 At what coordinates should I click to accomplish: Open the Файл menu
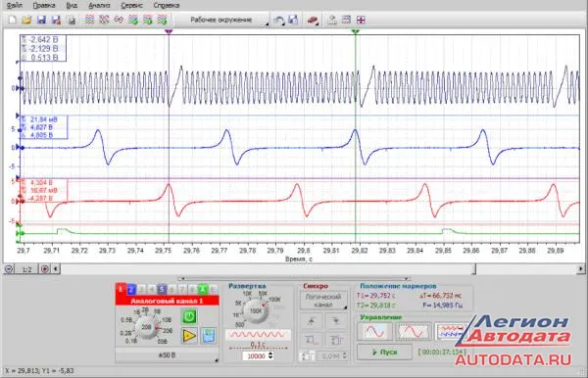click(x=15, y=5)
